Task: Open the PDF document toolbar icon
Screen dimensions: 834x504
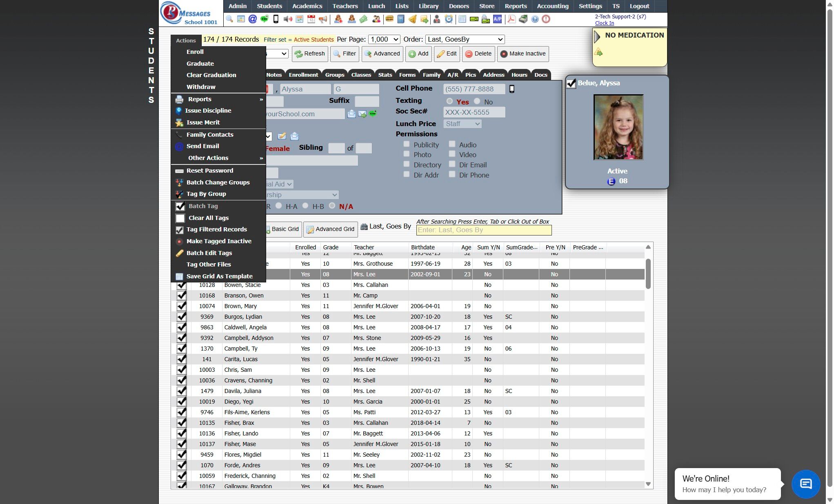Action: click(511, 19)
